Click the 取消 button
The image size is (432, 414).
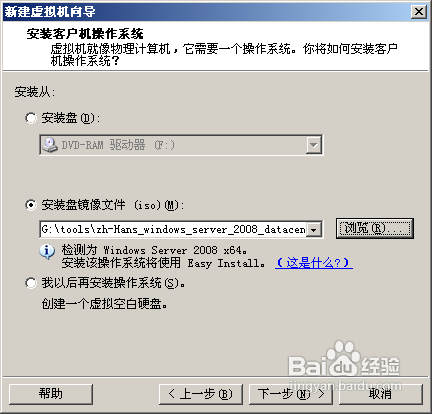[381, 394]
